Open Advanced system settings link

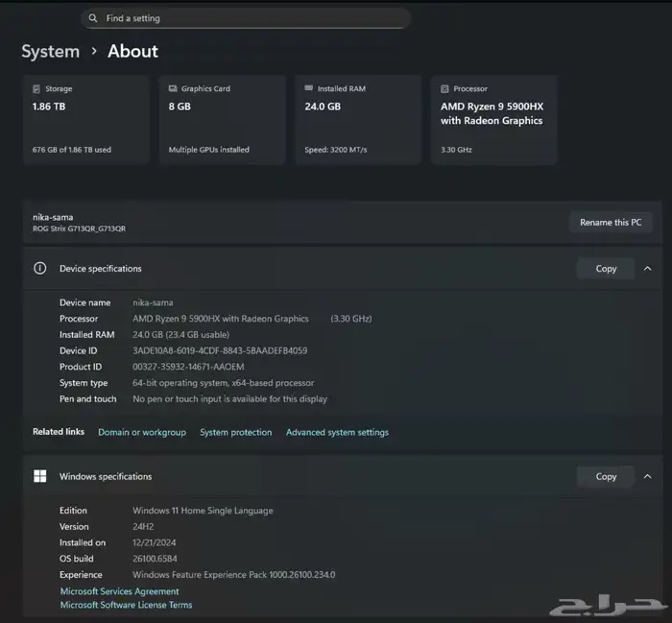coord(337,433)
